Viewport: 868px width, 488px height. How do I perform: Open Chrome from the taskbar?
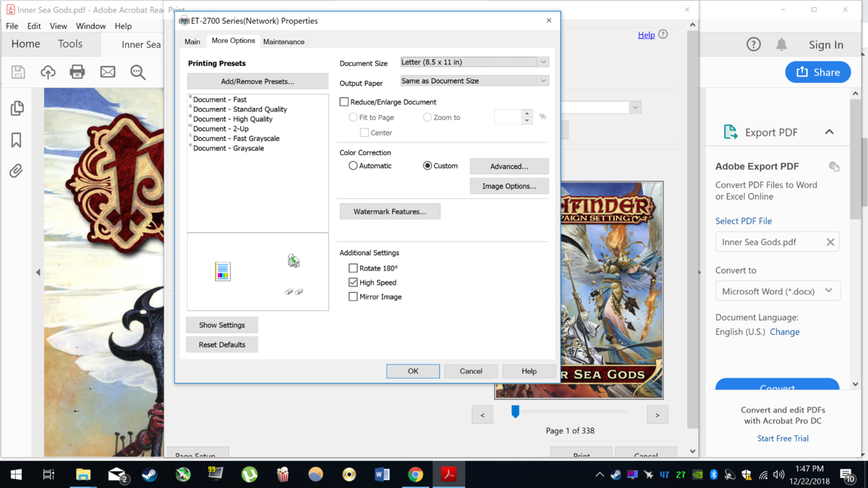pos(415,474)
